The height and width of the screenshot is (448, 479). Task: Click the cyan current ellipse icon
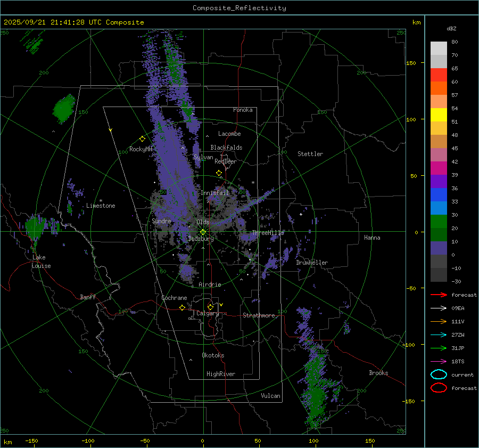click(x=439, y=374)
